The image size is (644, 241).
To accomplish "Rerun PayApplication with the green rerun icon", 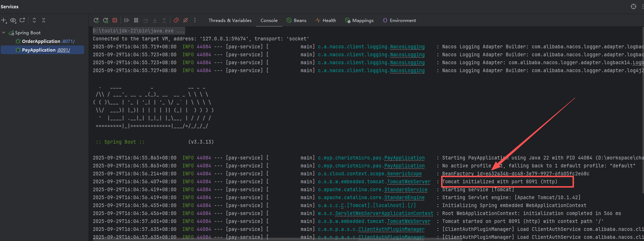I will (96, 20).
